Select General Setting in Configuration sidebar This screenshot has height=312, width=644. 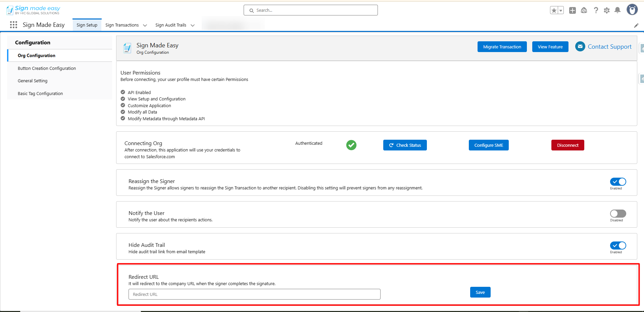tap(33, 81)
